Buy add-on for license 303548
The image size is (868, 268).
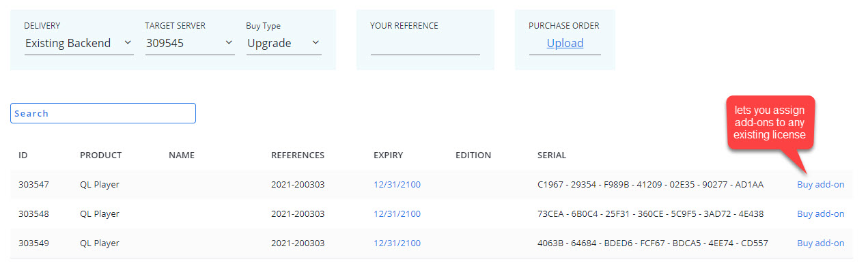click(820, 213)
